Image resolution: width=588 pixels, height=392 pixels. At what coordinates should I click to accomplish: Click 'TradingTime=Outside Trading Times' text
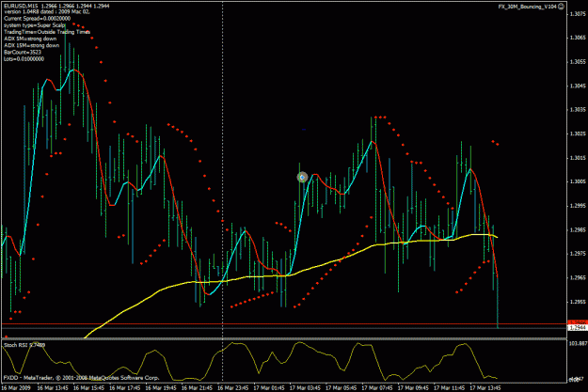[47, 32]
